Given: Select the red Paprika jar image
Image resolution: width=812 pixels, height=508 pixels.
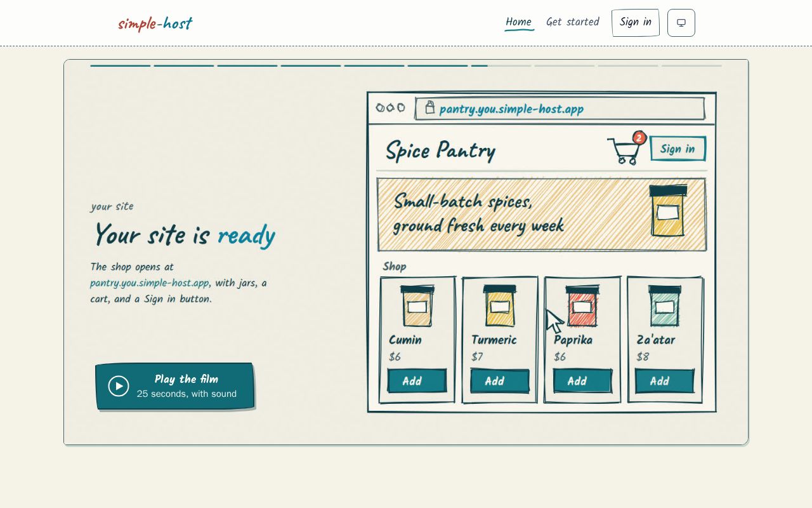Looking at the screenshot, I should (582, 306).
